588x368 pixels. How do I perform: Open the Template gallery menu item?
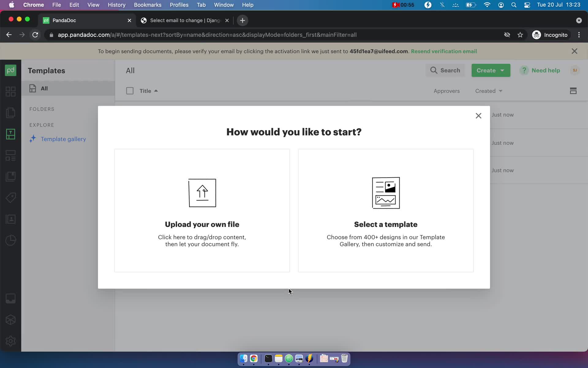pos(63,139)
